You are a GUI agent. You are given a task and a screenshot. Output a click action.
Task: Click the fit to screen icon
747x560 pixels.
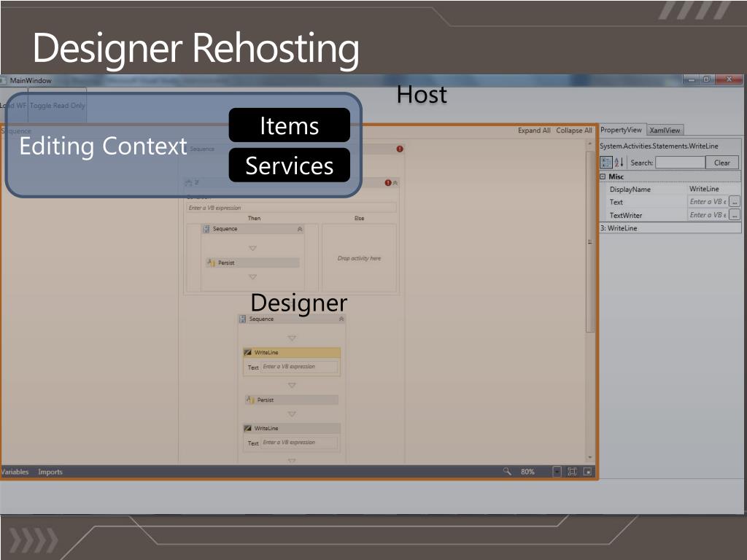pos(572,472)
